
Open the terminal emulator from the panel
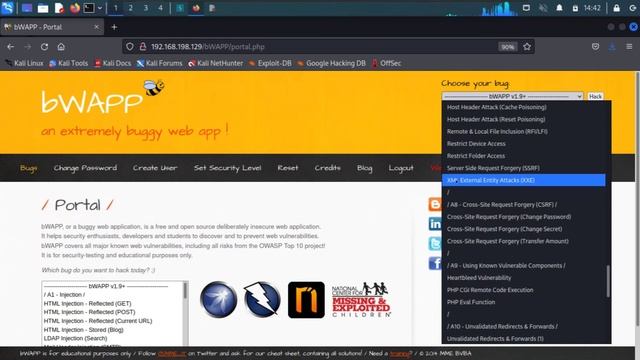coord(89,8)
